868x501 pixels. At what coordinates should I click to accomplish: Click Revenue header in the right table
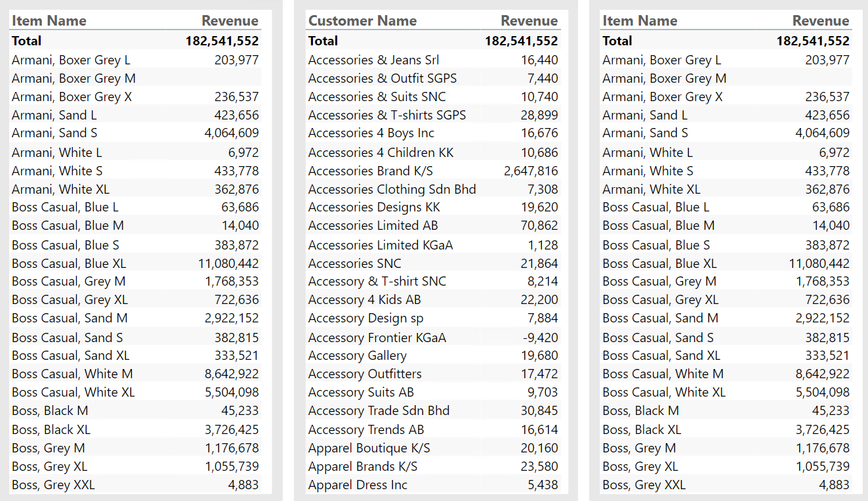[821, 20]
